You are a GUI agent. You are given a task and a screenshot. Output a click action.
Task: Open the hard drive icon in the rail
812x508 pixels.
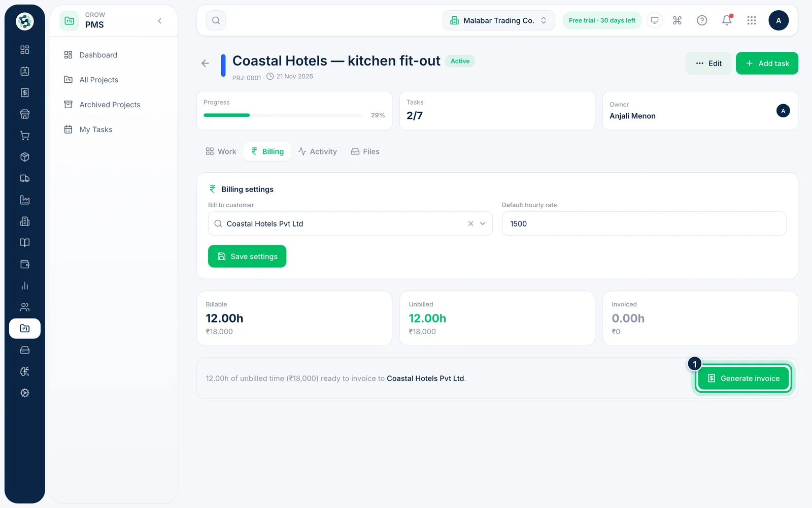click(x=24, y=350)
